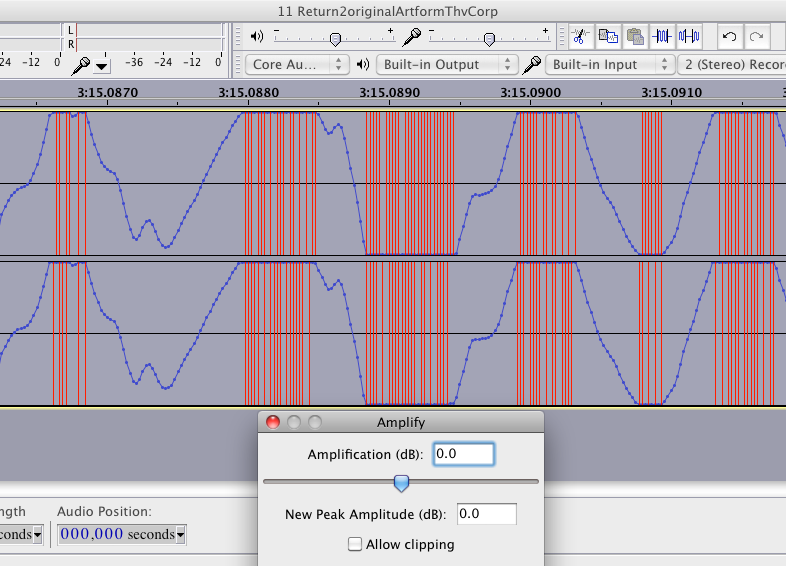
Task: Enable the Allow clipping checkbox
Action: pos(355,544)
